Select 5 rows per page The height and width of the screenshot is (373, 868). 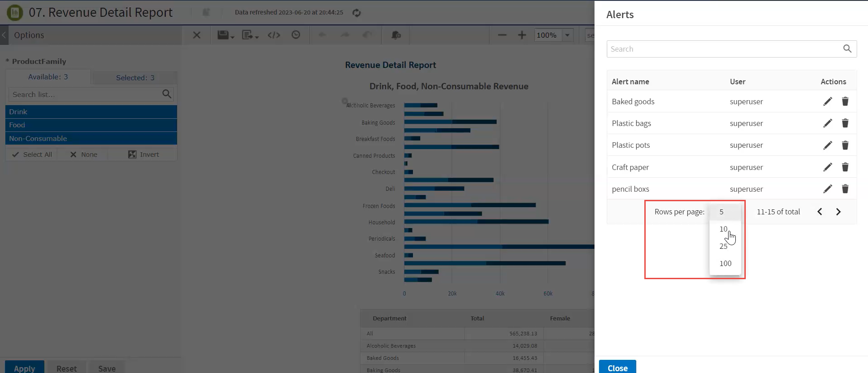[725, 212]
